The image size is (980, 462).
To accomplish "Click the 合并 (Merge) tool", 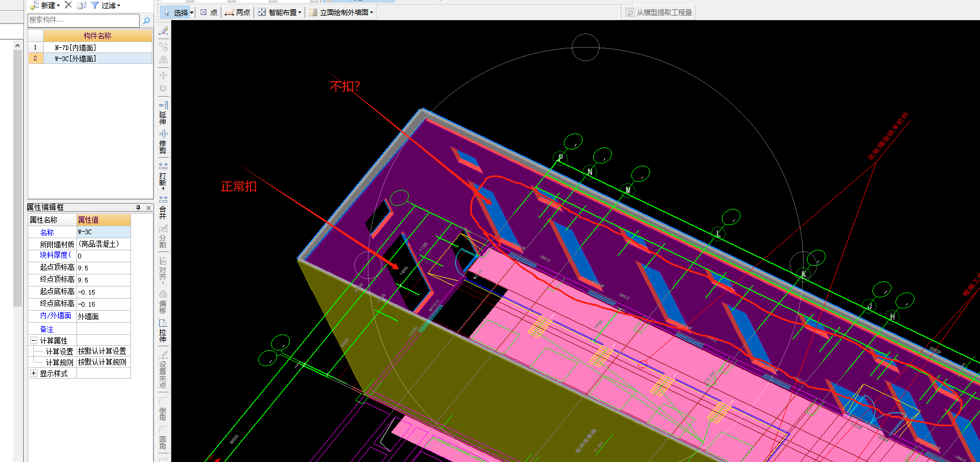I will click(x=163, y=208).
